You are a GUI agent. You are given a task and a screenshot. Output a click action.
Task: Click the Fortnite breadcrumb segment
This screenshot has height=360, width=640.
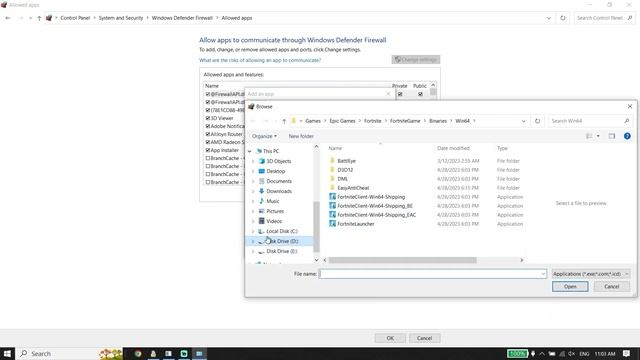(373, 121)
